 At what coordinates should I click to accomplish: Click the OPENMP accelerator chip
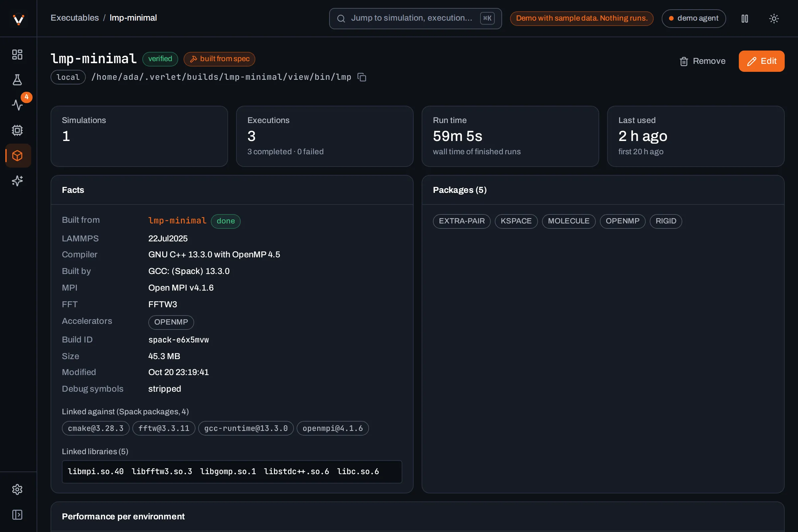pos(171,322)
